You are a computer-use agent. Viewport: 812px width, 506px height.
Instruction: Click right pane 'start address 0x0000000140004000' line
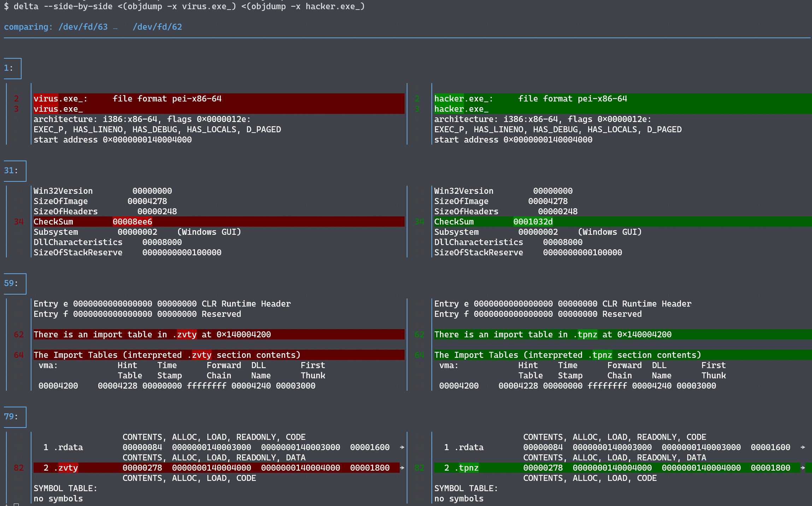pos(513,140)
